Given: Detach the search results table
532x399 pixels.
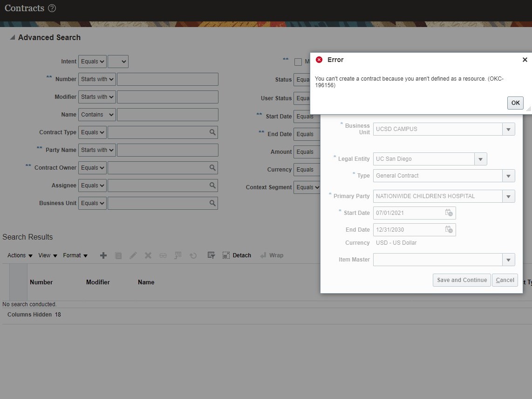Looking at the screenshot, I should coord(237,255).
